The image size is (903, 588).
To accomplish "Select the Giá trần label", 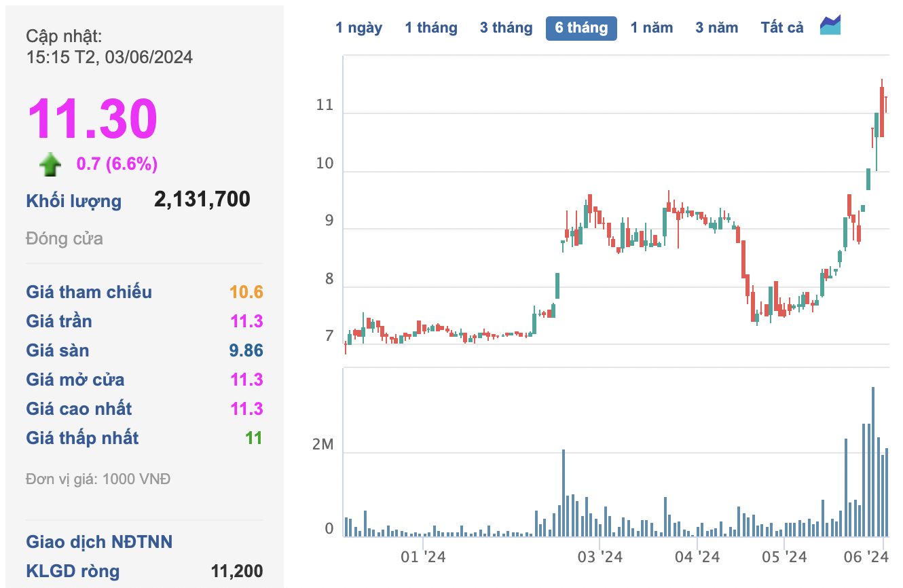I will (x=59, y=321).
